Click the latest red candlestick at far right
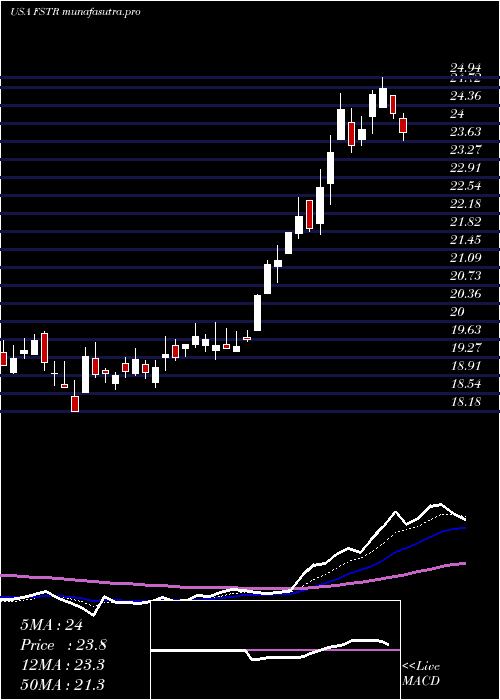 403,125
